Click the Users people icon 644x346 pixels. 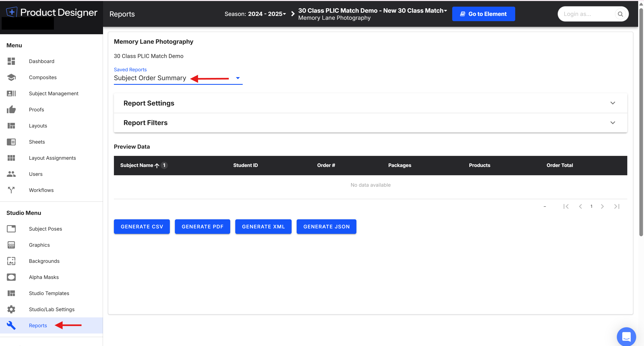[11, 174]
